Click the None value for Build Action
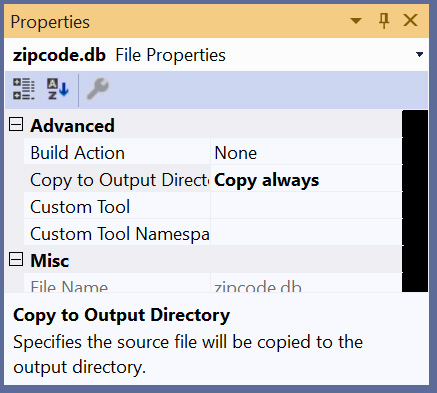This screenshot has width=437, height=393. pyautogui.click(x=235, y=153)
